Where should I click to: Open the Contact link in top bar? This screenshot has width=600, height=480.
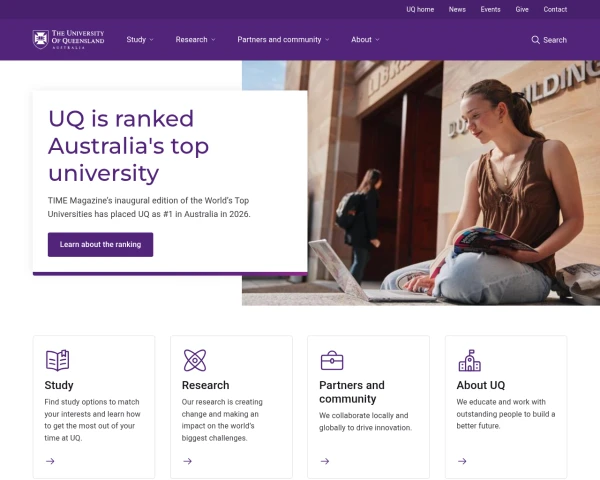tap(555, 10)
